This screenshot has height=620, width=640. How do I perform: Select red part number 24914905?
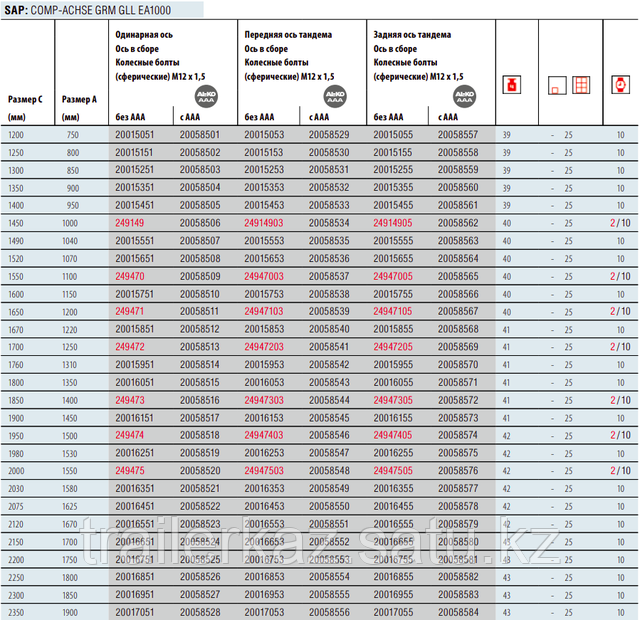coord(393,223)
